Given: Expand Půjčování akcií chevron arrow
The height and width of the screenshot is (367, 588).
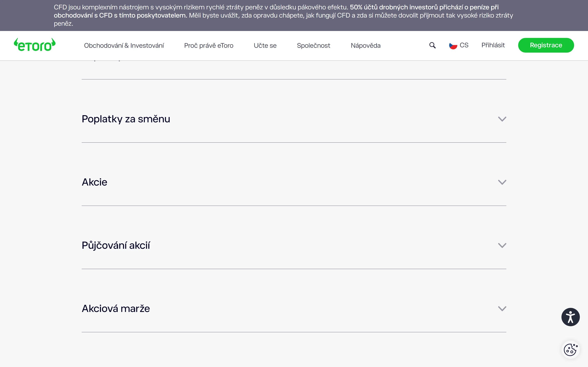Looking at the screenshot, I should pyautogui.click(x=502, y=245).
